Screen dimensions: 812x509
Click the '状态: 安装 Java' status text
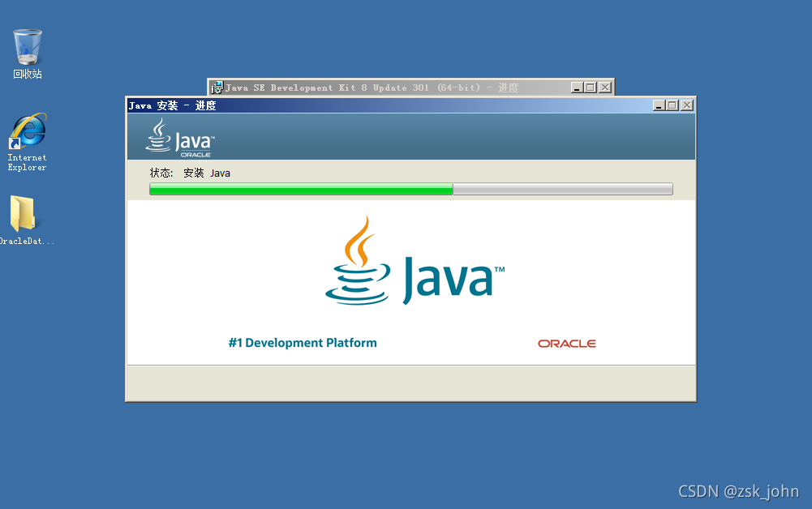pyautogui.click(x=190, y=173)
